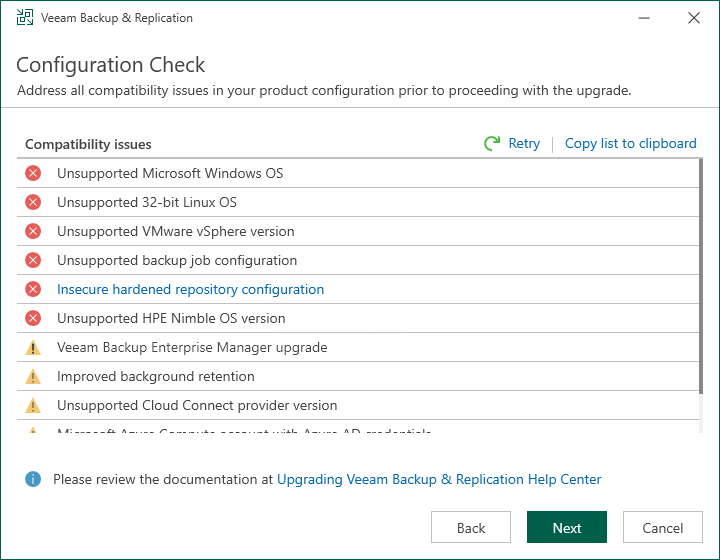The width and height of the screenshot is (720, 560).
Task: Click warning icon beside Veeam Backup Enterprise Manager upgrade
Action: click(33, 347)
